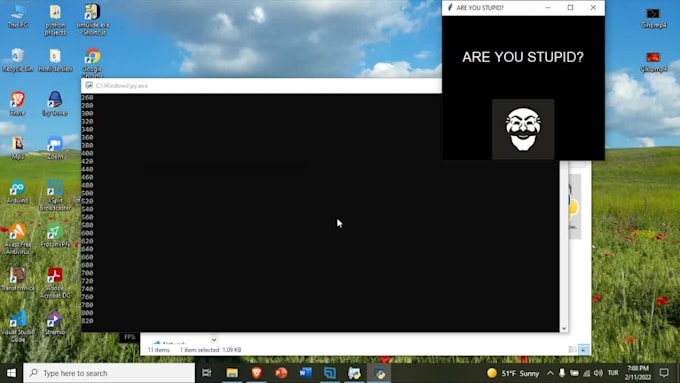Screen dimensions: 680x383
Task: Open Word from the taskbar
Action: (x=305, y=373)
